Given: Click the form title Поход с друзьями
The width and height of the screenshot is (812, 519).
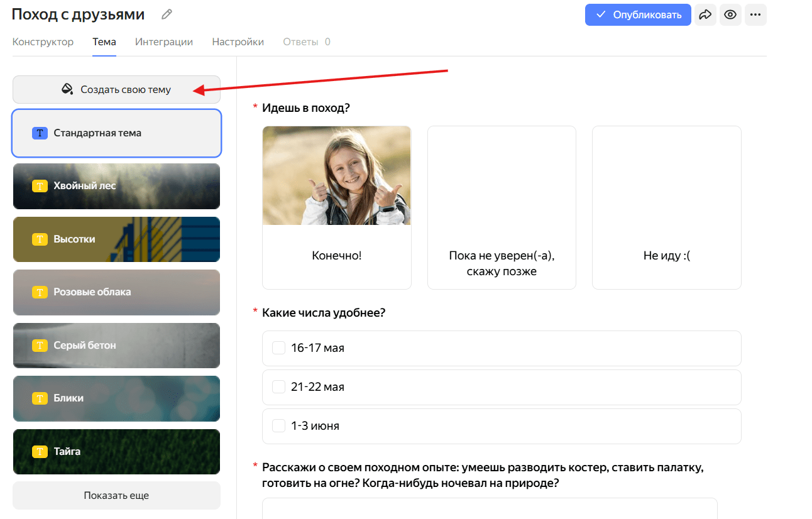Looking at the screenshot, I should pos(78,14).
